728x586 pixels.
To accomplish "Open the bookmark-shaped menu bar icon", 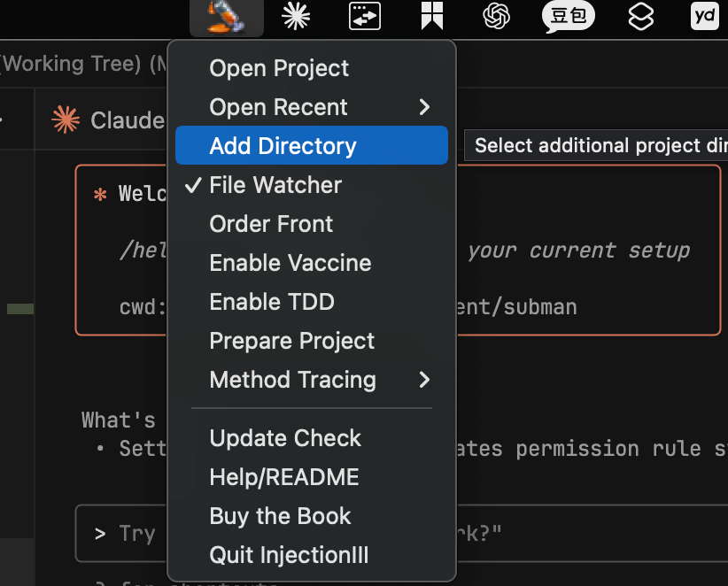I will 432,16.
